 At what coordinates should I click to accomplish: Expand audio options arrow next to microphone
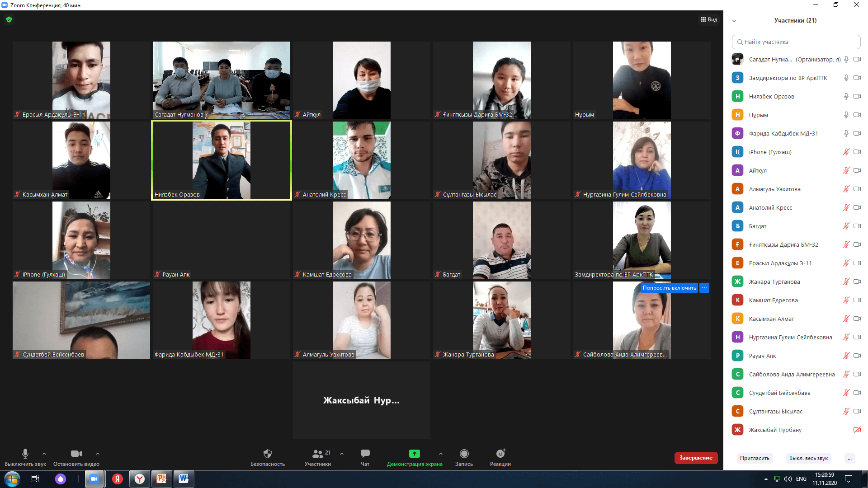pos(44,454)
